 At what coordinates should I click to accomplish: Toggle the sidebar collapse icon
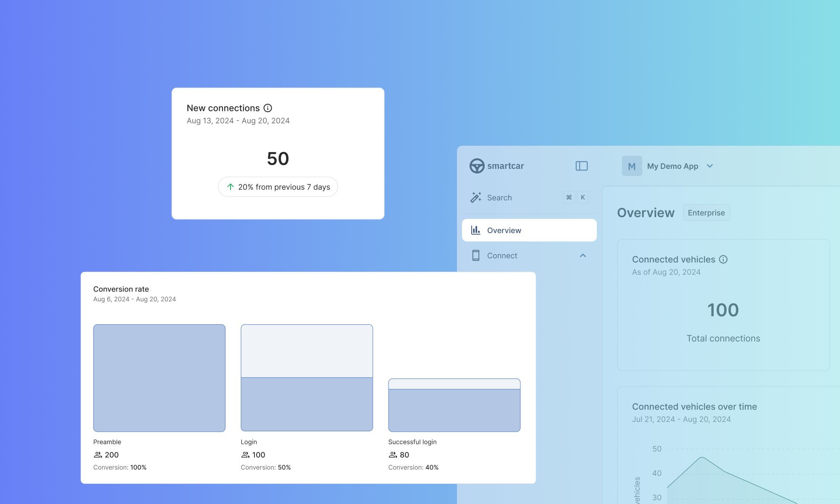(x=581, y=166)
